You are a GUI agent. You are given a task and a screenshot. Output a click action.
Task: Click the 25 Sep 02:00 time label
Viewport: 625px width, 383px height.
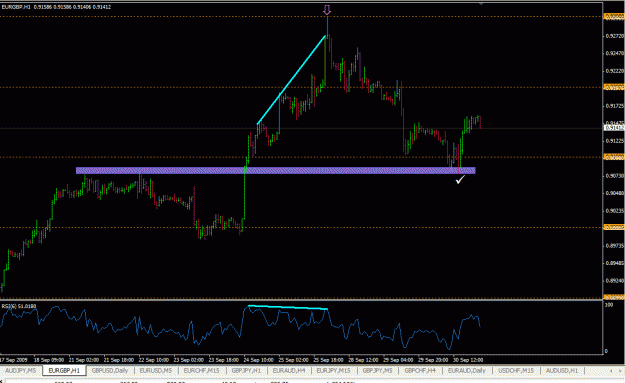tap(293, 360)
